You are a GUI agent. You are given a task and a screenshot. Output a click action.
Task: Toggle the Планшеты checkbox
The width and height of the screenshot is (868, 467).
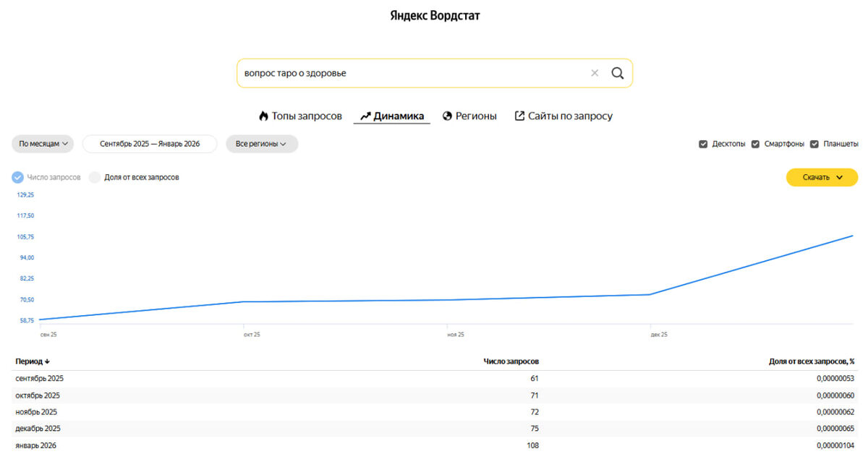coord(814,144)
